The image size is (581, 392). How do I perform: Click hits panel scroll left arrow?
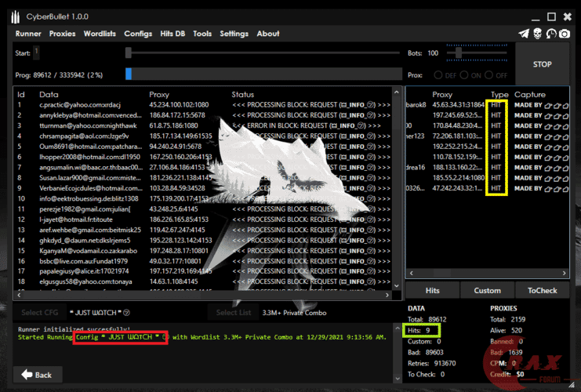pos(411,273)
